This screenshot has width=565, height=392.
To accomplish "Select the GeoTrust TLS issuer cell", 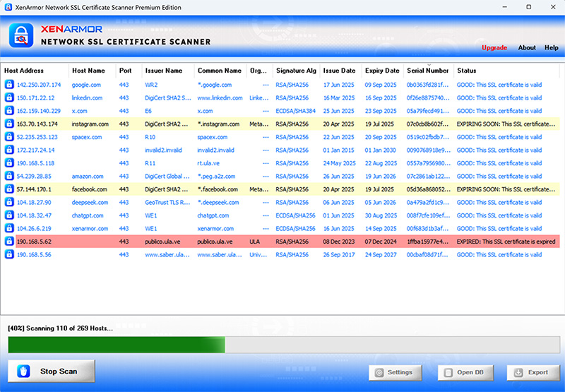I will pos(167,203).
